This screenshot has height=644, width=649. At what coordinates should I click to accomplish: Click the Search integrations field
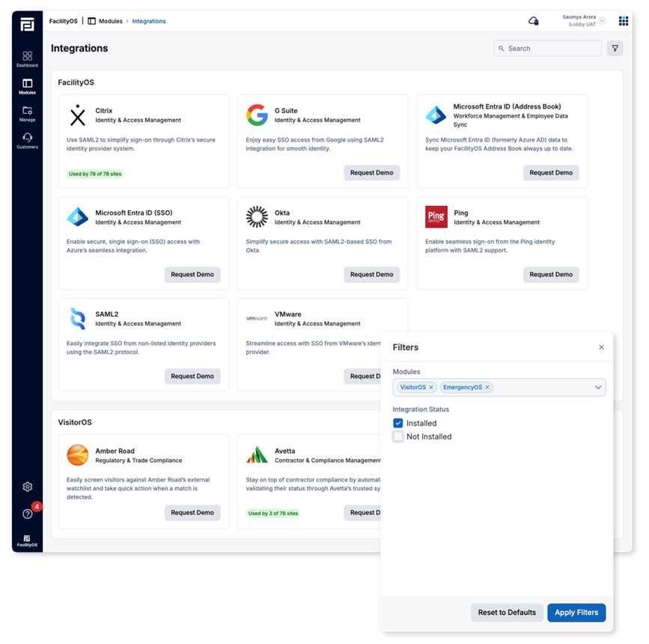(x=552, y=48)
